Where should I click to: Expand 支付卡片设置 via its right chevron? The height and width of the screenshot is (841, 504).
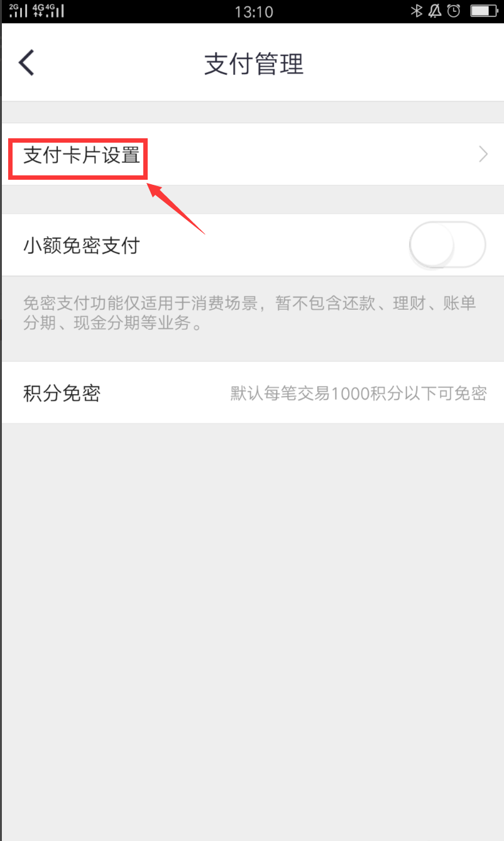[x=483, y=154]
